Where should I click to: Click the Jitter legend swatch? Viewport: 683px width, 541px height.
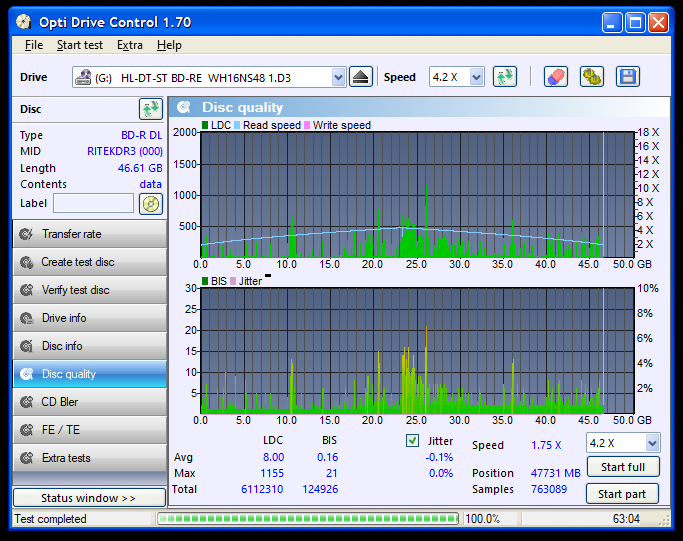click(x=233, y=281)
